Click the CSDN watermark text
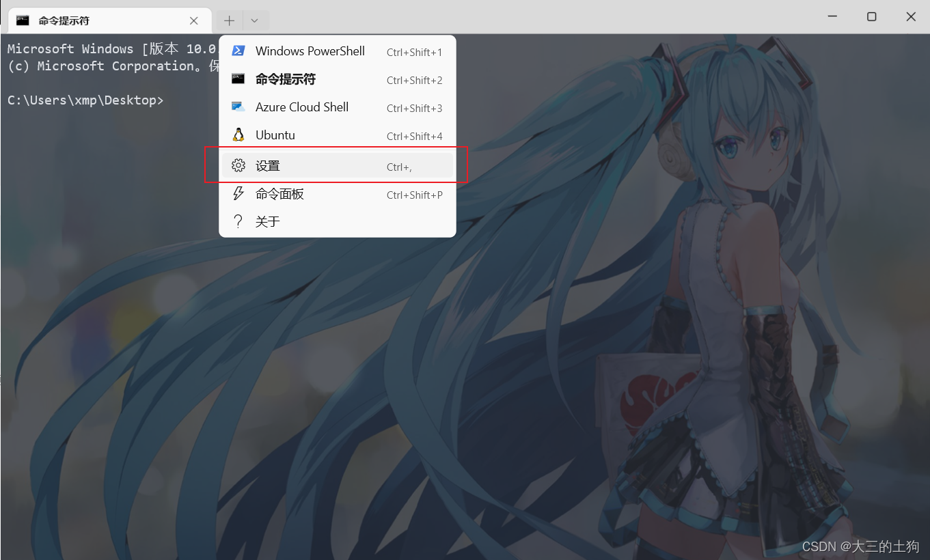This screenshot has width=930, height=560. [860, 546]
